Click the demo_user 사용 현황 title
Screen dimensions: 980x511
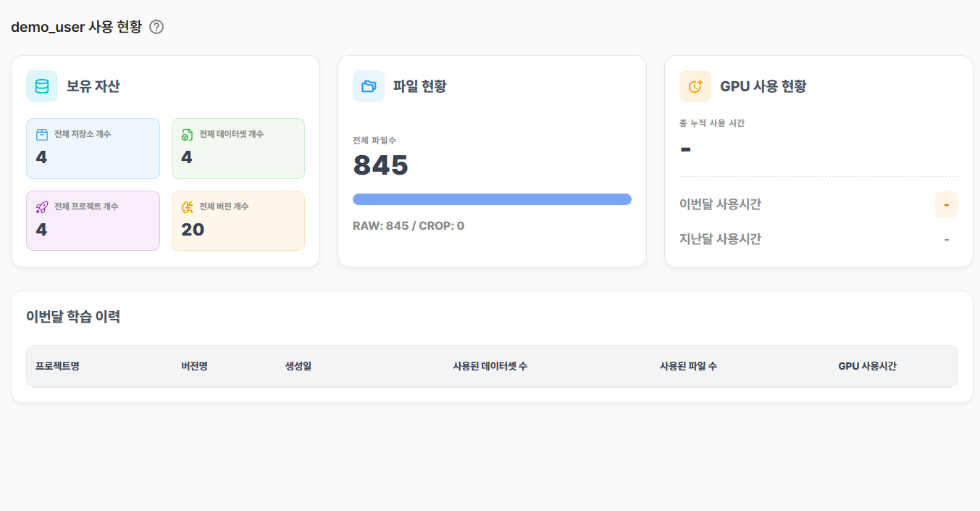(77, 28)
